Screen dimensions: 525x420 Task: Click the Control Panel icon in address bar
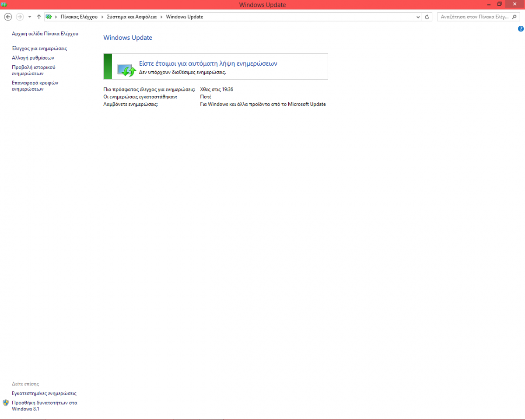pyautogui.click(x=49, y=17)
